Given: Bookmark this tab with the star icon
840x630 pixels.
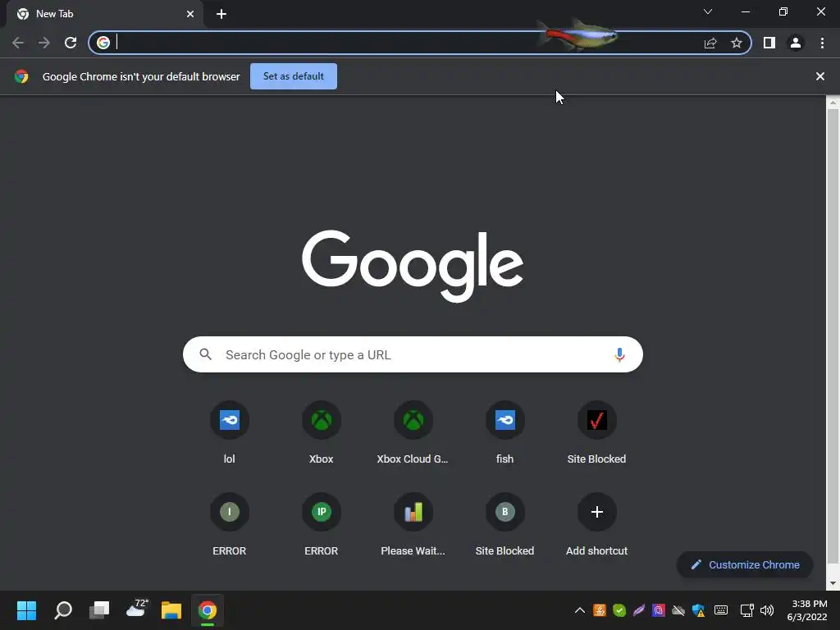Looking at the screenshot, I should (737, 43).
